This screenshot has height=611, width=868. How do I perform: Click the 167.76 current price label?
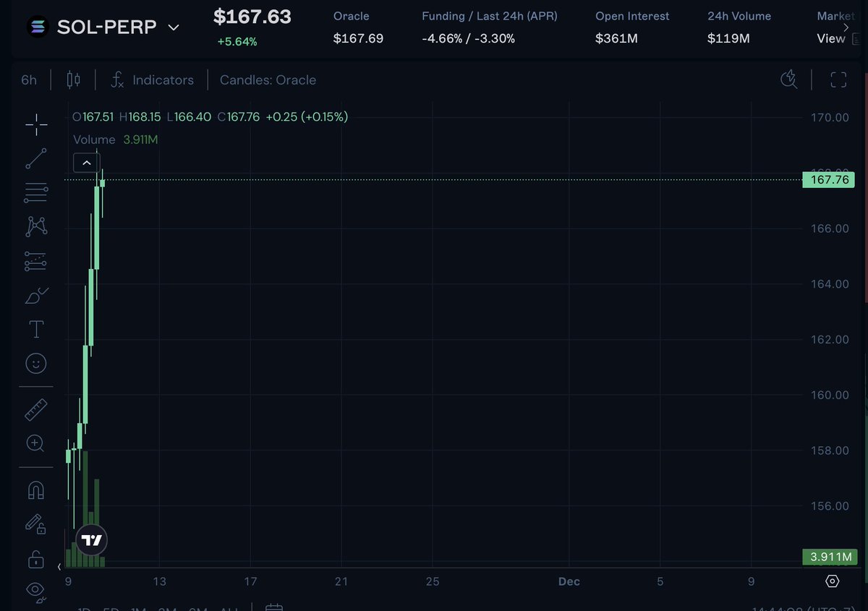[x=829, y=179]
